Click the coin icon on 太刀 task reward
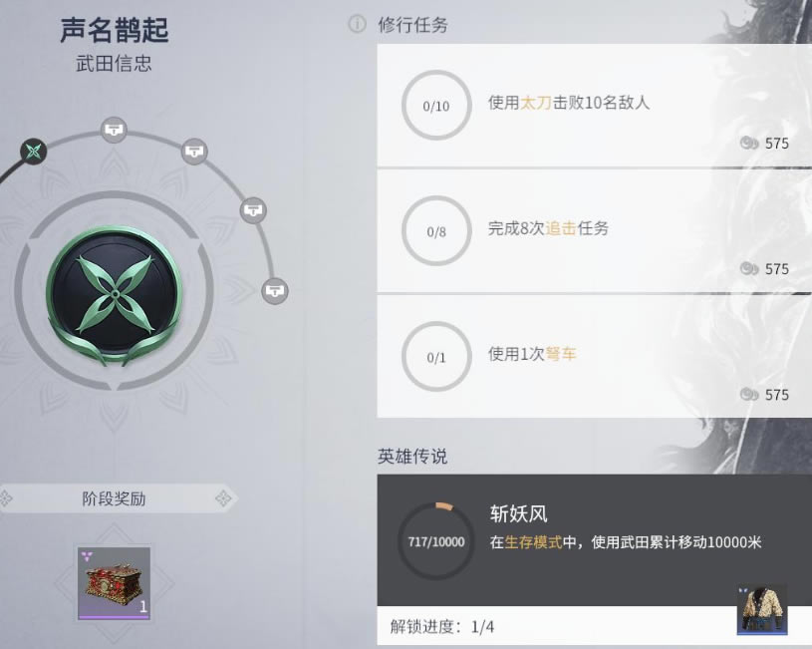Screen dimensions: 812x649 click(749, 143)
